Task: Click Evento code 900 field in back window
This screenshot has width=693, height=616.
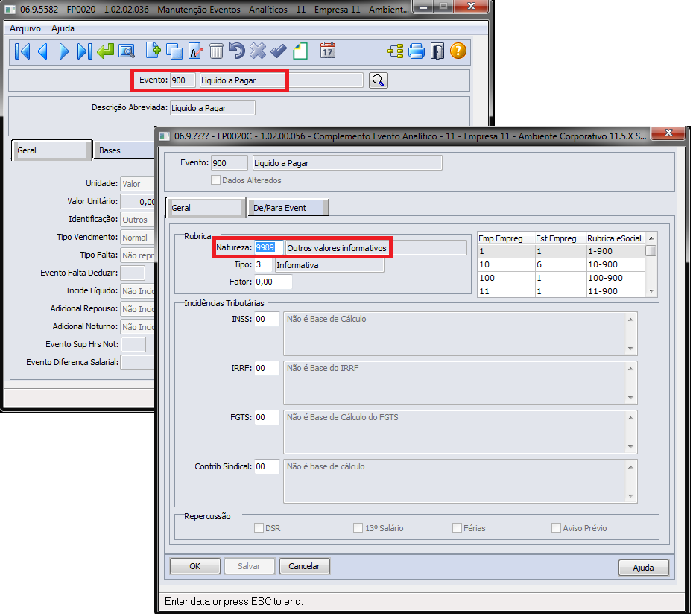Action: click(x=183, y=80)
